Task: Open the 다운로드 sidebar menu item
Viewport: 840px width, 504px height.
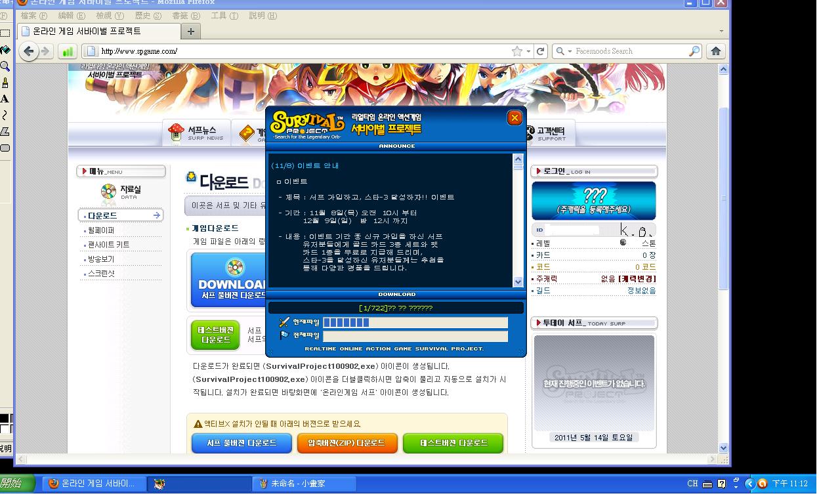Action: pos(120,215)
